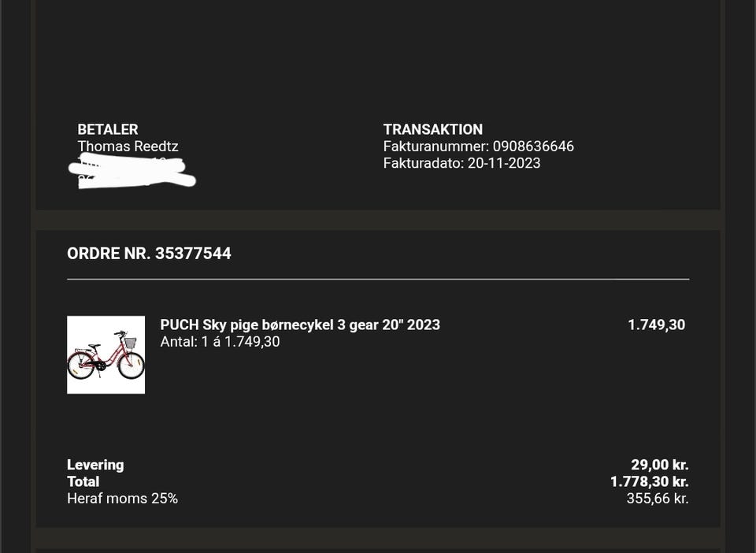Click the Heraf moms 25% label
Screen dimensions: 756x553
122,499
